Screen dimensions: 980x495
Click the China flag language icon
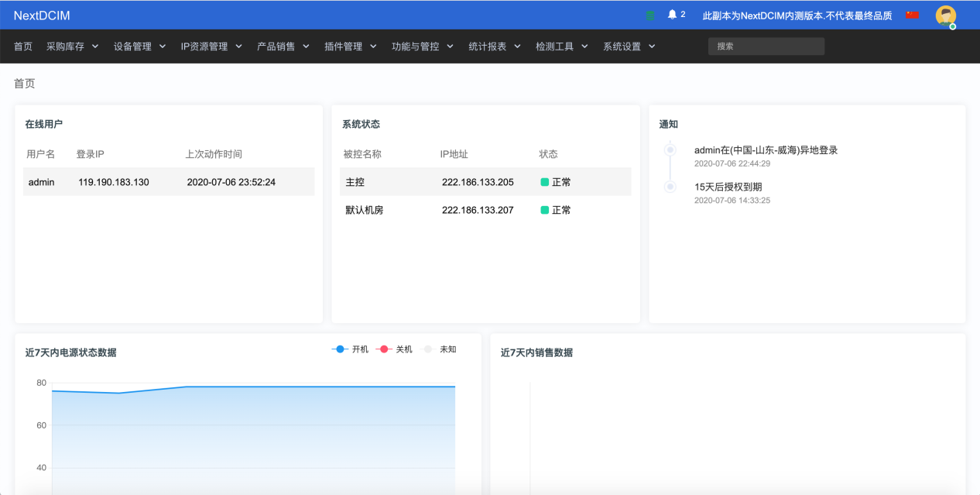point(912,15)
